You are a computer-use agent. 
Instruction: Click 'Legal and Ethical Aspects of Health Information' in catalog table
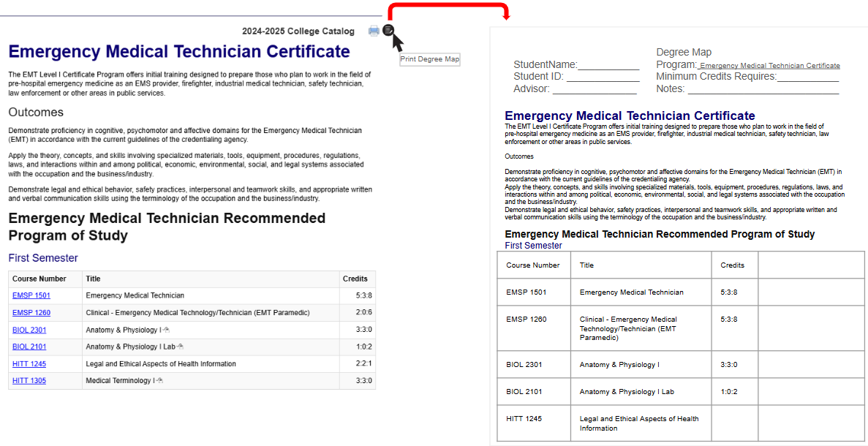pyautogui.click(x=161, y=363)
